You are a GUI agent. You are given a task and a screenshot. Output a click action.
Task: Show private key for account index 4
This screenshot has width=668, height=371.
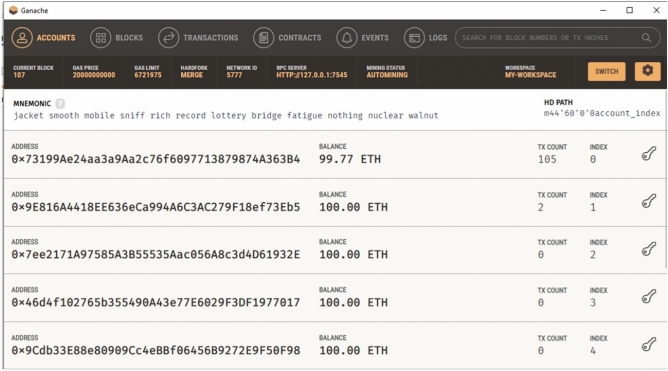click(649, 345)
